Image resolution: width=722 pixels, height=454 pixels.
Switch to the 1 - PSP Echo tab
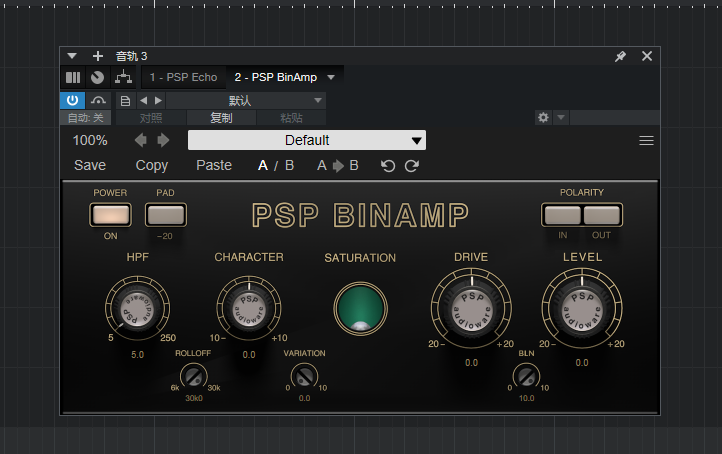pos(183,77)
